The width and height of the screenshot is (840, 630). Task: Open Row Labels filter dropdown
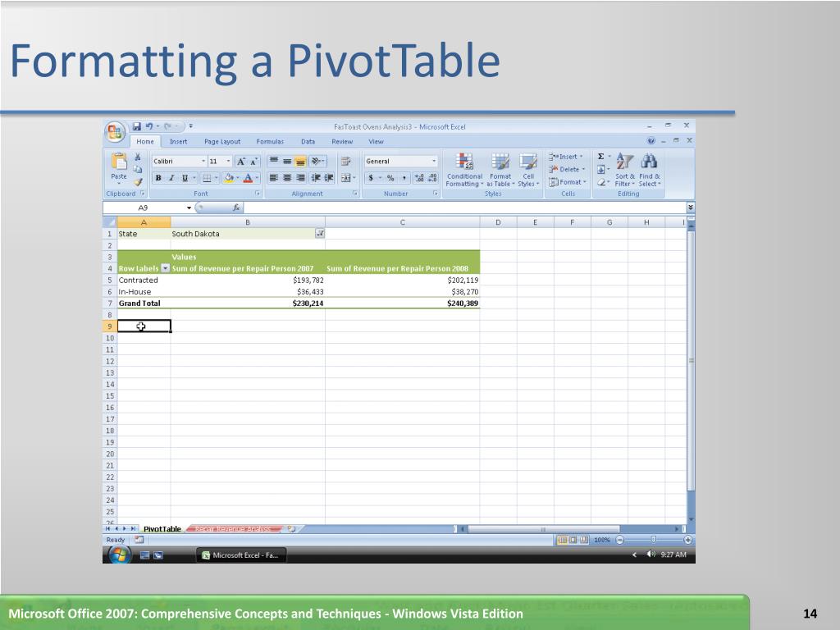point(166,268)
